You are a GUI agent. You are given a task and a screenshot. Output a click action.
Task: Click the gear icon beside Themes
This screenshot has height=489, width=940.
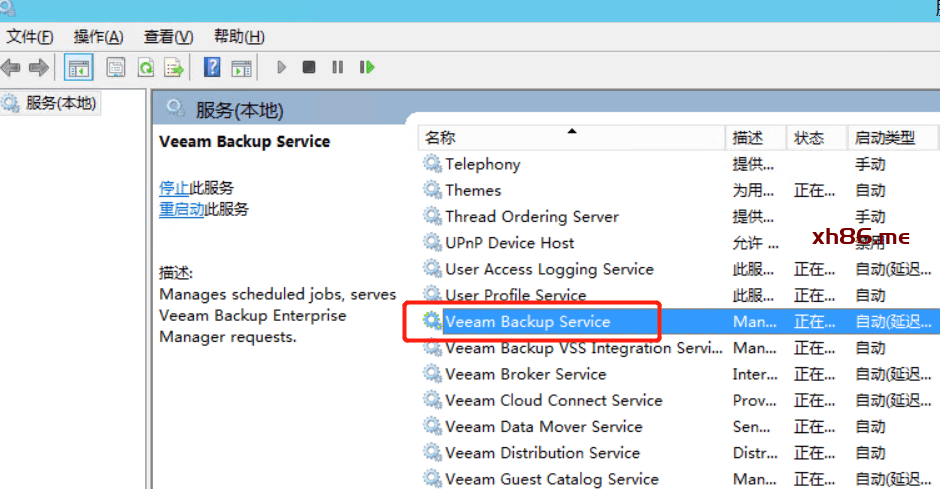click(x=432, y=189)
